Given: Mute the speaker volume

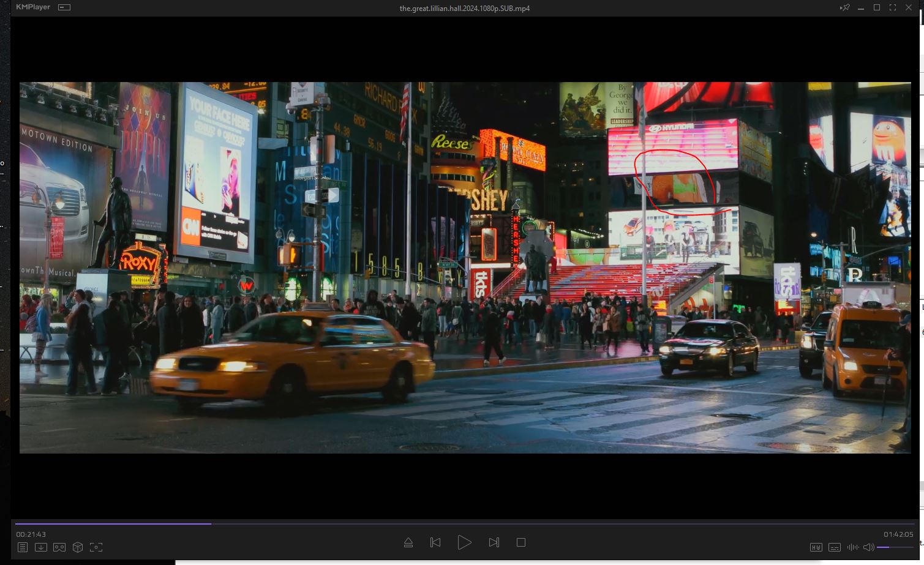Looking at the screenshot, I should [868, 547].
